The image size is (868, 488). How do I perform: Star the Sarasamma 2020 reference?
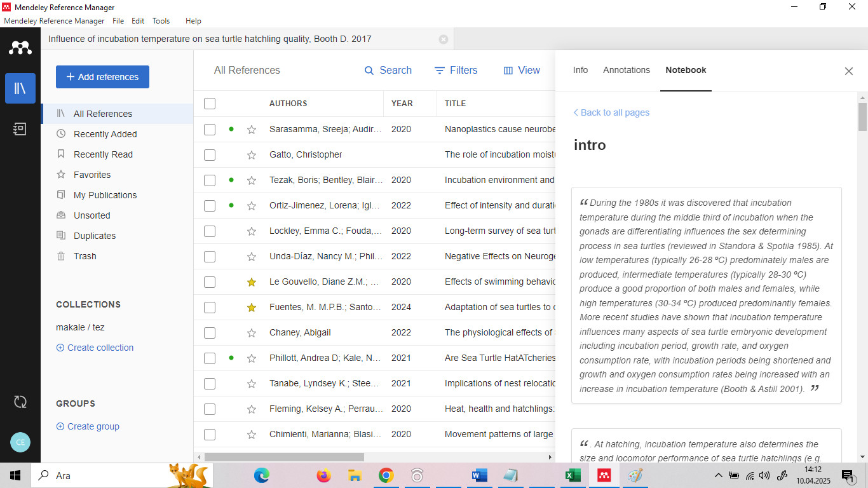[252, 130]
